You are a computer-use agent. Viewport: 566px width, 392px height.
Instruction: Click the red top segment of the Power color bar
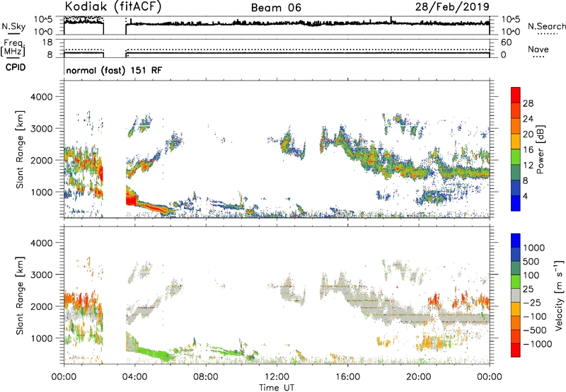click(516, 95)
